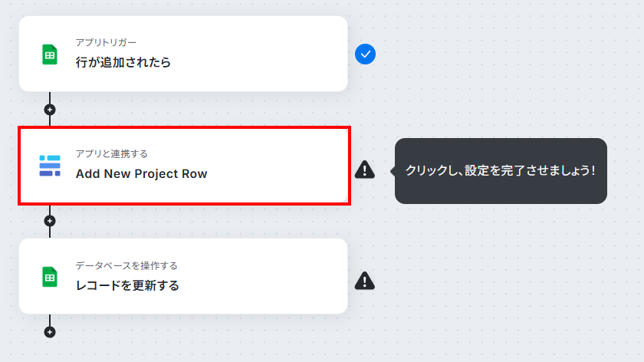
Task: Add a step below the trigger card
Action: [50, 110]
